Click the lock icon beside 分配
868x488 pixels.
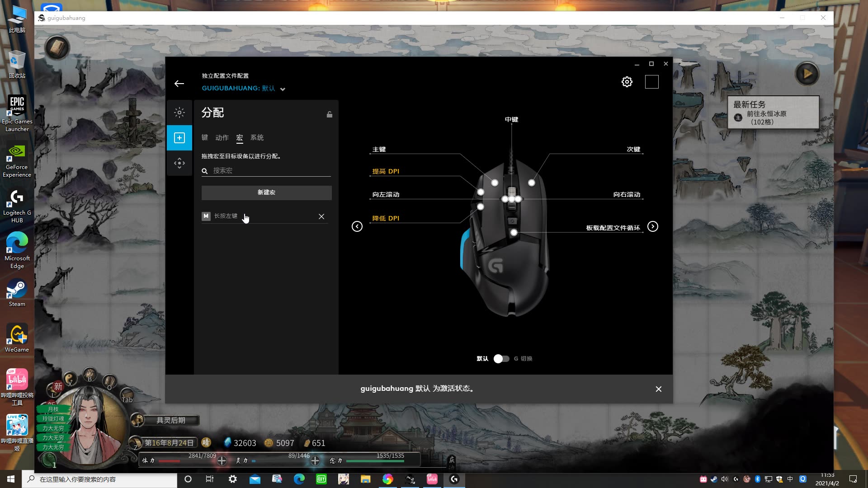330,114
